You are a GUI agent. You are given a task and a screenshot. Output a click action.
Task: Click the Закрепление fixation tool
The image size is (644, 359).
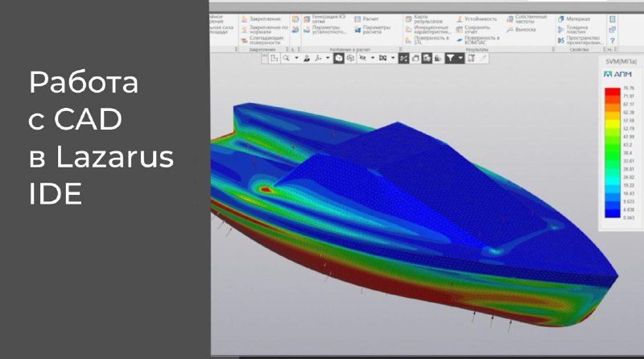tap(261, 19)
